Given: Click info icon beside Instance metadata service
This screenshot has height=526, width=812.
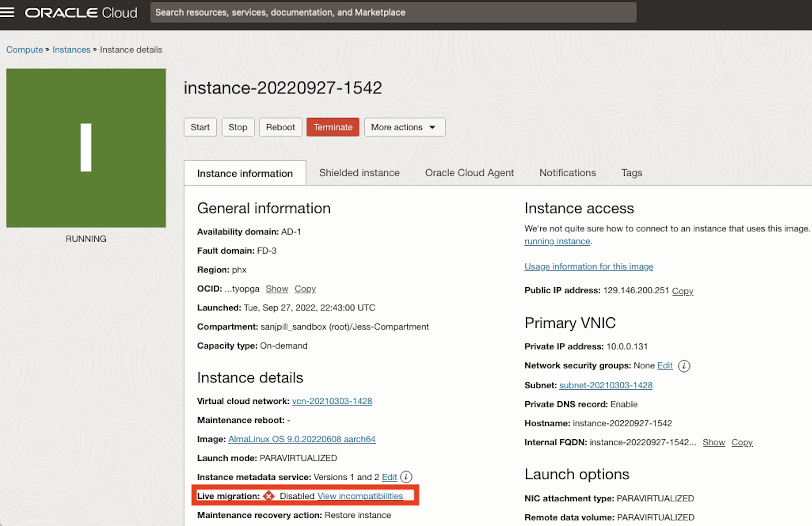Looking at the screenshot, I should pyautogui.click(x=406, y=477).
